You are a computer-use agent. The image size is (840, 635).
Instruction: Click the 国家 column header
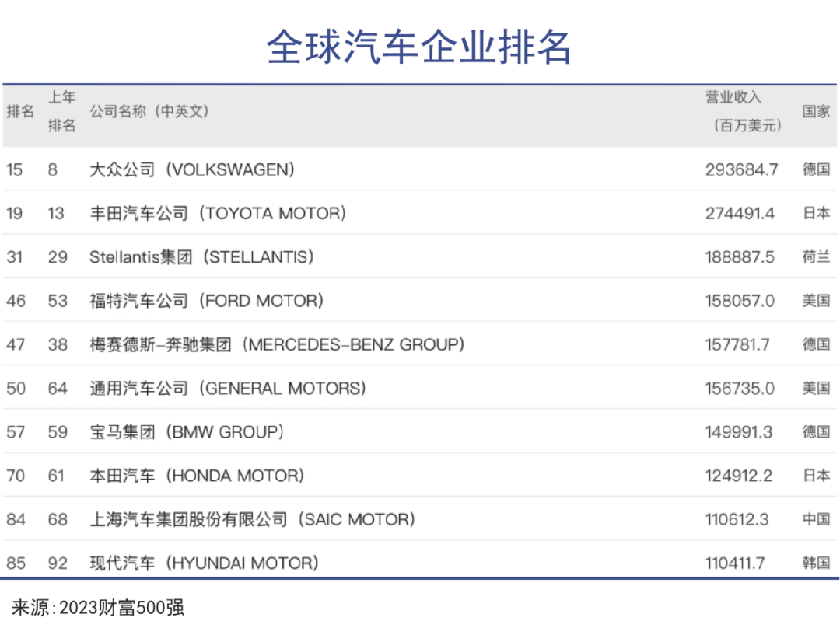pyautogui.click(x=816, y=112)
